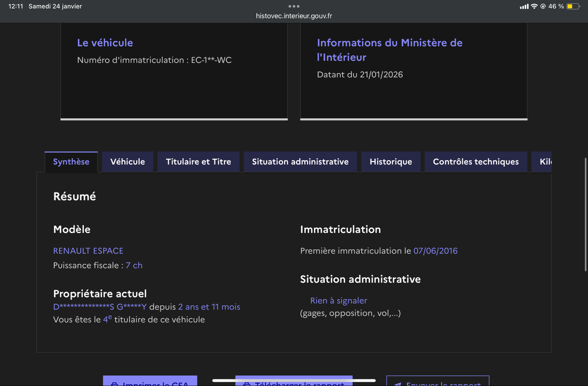This screenshot has width=588, height=386.
Task: Open the Safari page options ellipsis menu
Action: point(294,6)
